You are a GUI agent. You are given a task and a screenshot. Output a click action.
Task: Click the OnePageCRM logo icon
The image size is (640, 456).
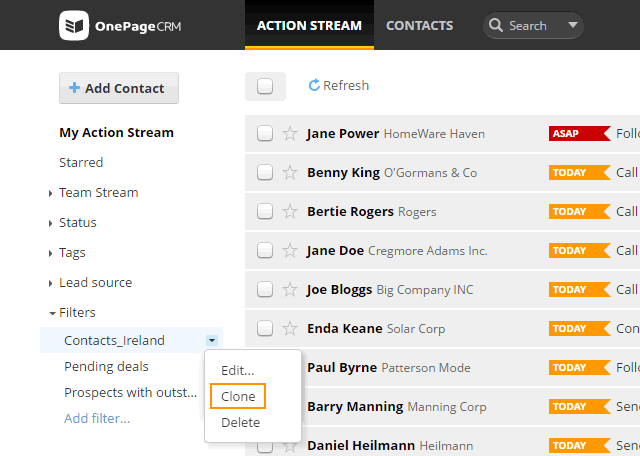pyautogui.click(x=74, y=26)
